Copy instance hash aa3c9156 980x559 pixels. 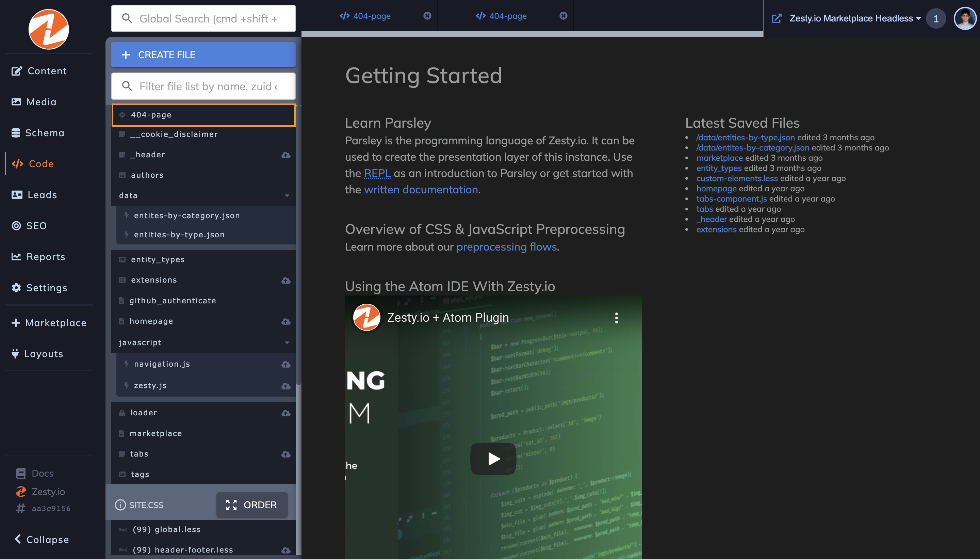click(43, 509)
